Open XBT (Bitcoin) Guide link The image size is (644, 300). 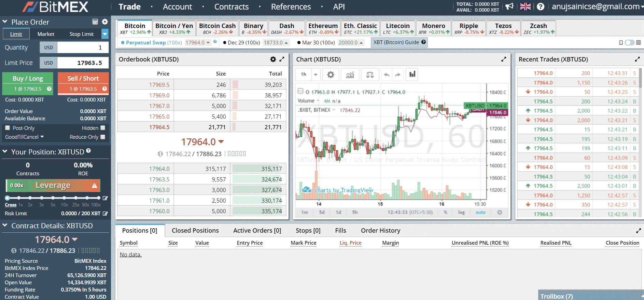pos(399,42)
